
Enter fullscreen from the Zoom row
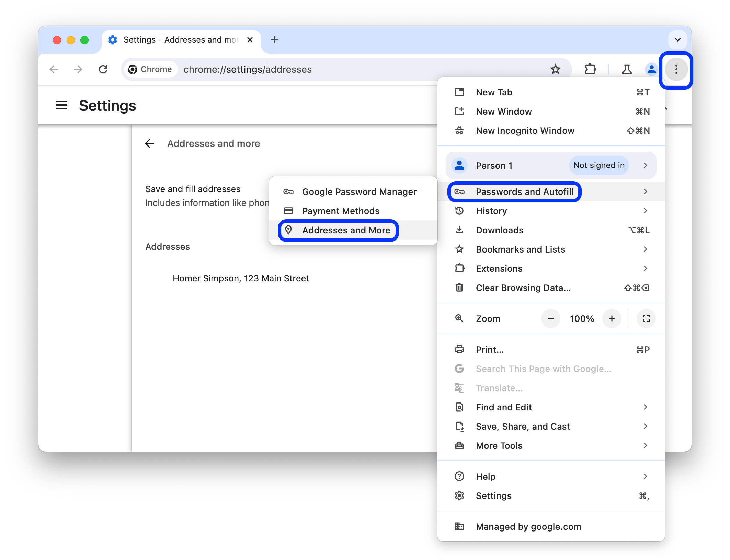(x=646, y=318)
